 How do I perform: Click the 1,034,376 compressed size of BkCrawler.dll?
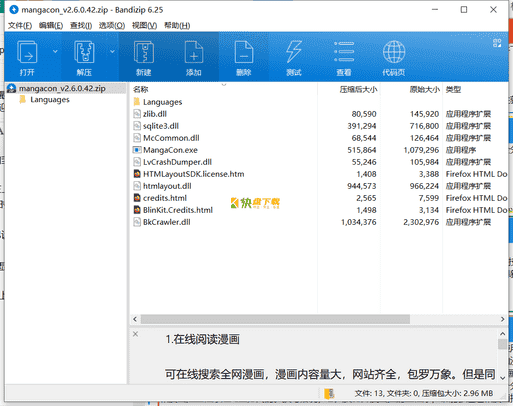click(x=359, y=222)
